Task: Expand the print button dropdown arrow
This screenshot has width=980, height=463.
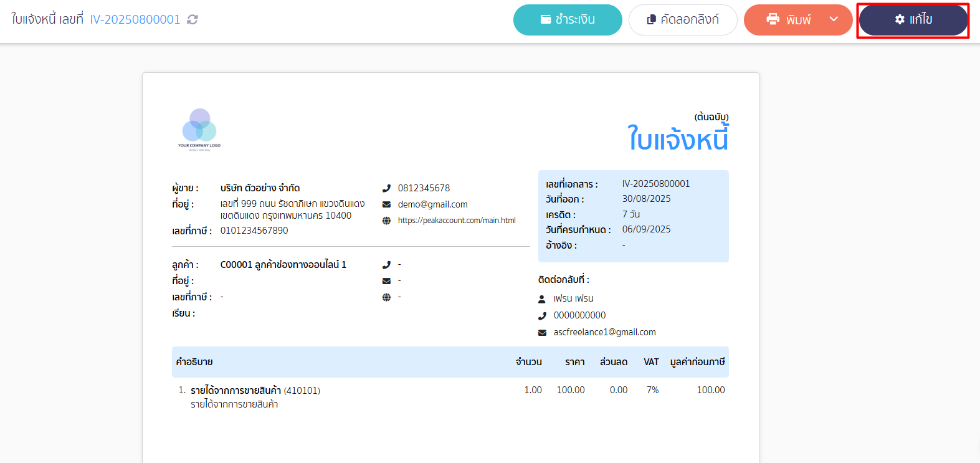Action: click(834, 19)
